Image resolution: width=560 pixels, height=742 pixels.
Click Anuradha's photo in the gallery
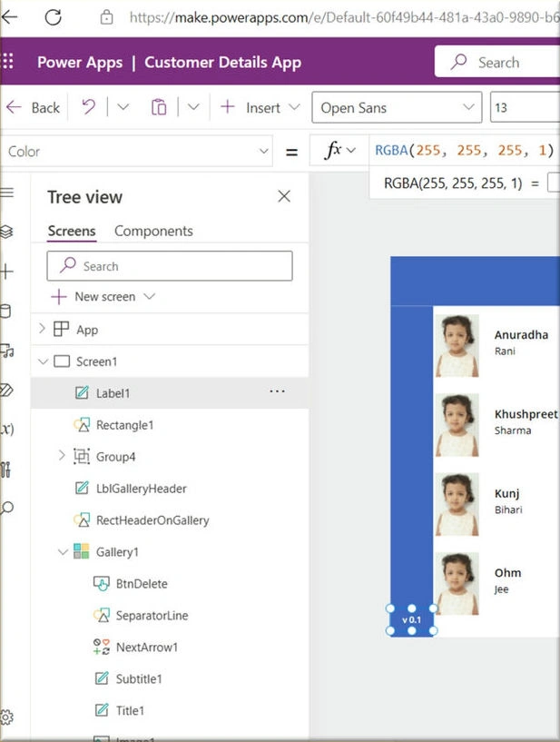click(x=457, y=346)
